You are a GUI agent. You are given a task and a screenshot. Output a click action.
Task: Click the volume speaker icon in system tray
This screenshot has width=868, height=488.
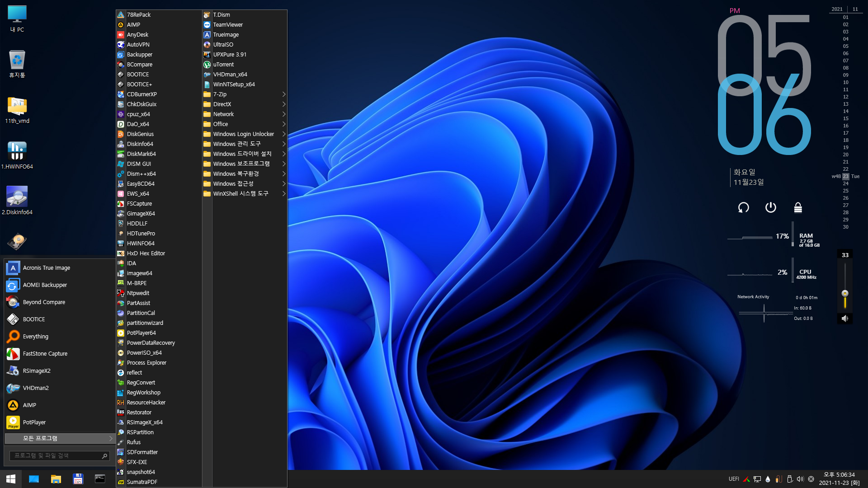(800, 479)
